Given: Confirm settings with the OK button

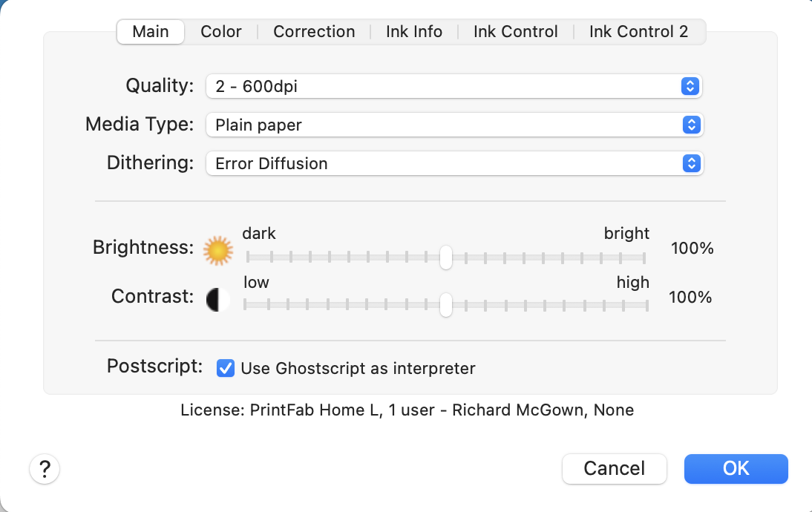Looking at the screenshot, I should pyautogui.click(x=736, y=469).
